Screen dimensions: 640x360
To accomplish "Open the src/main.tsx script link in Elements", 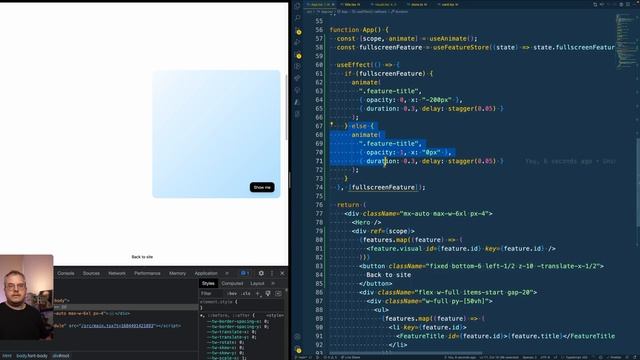I will 118,326.
